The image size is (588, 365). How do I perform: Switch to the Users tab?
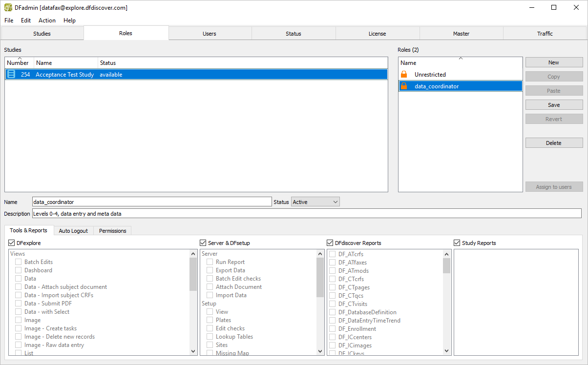tap(210, 34)
